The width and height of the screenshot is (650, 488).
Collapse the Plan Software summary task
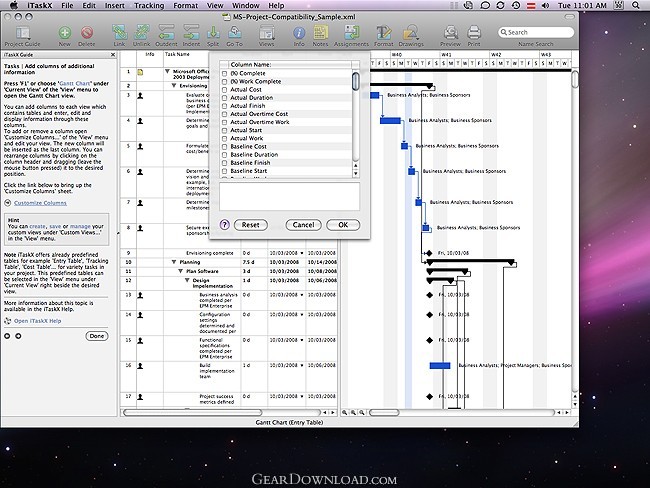pos(181,271)
